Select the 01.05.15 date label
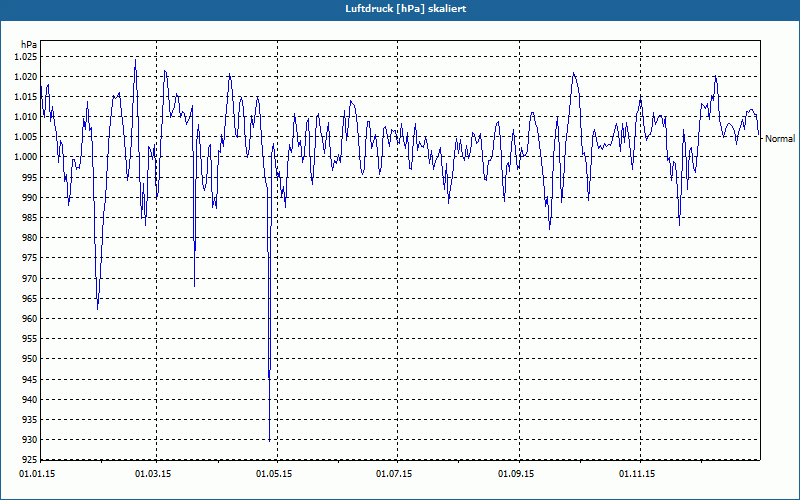Image resolution: width=800 pixels, height=500 pixels. pyautogui.click(x=274, y=474)
